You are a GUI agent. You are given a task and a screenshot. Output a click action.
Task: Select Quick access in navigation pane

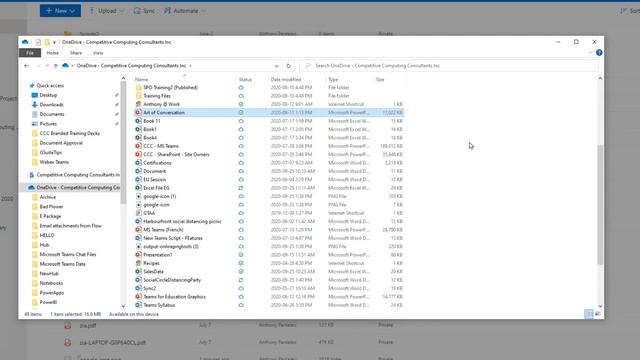(x=50, y=86)
